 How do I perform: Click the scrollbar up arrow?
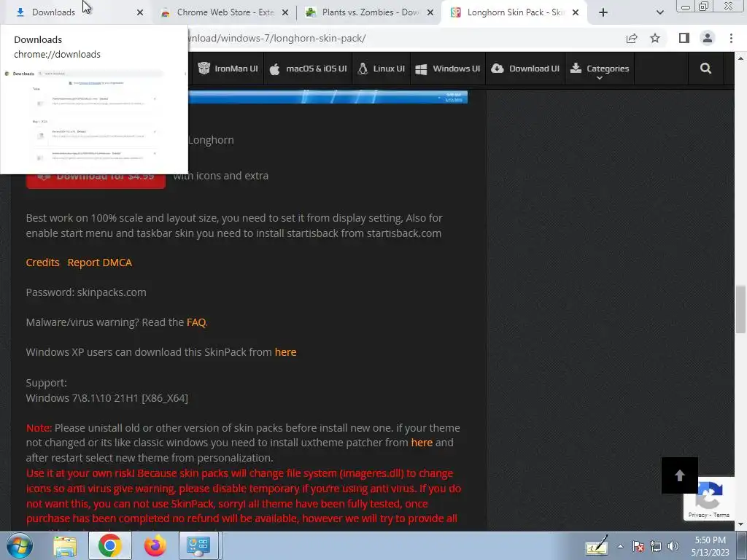pyautogui.click(x=741, y=58)
